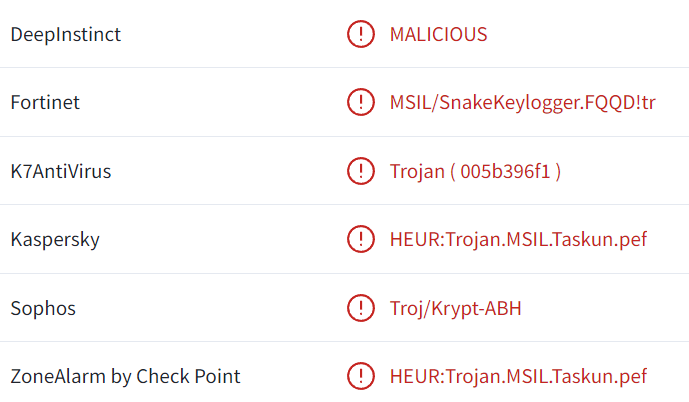Click the ZoneAlarm by Check Point vendor name
The height and width of the screenshot is (402, 689).
pos(125,377)
